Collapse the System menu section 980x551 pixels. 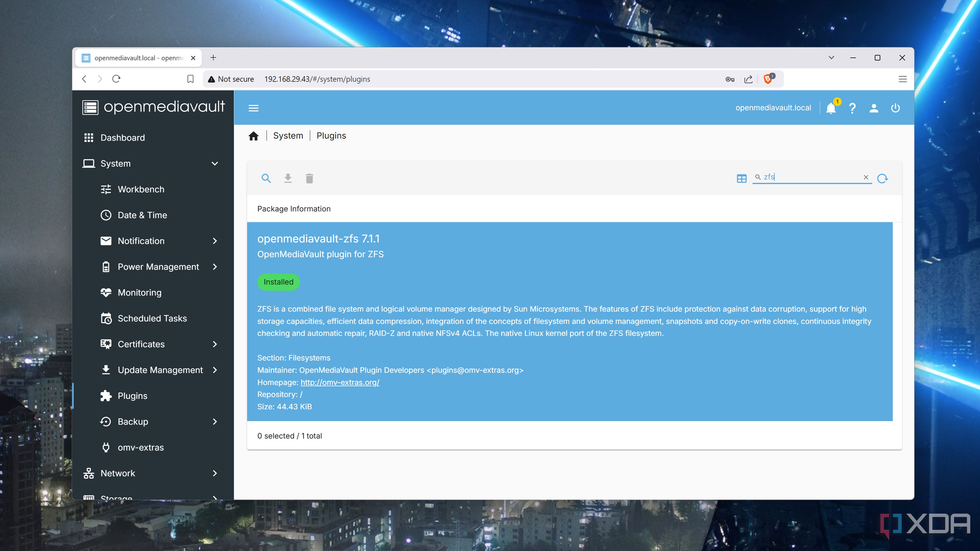pos(215,164)
